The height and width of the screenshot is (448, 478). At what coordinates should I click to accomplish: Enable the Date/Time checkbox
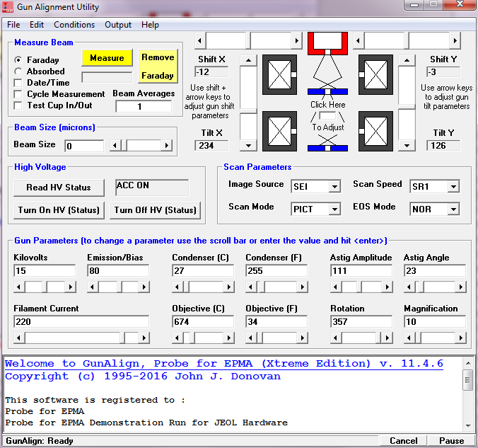click(x=18, y=83)
